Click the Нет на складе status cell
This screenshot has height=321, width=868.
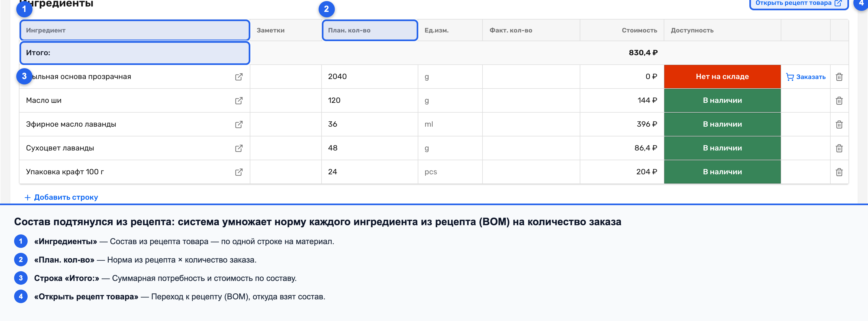click(722, 77)
